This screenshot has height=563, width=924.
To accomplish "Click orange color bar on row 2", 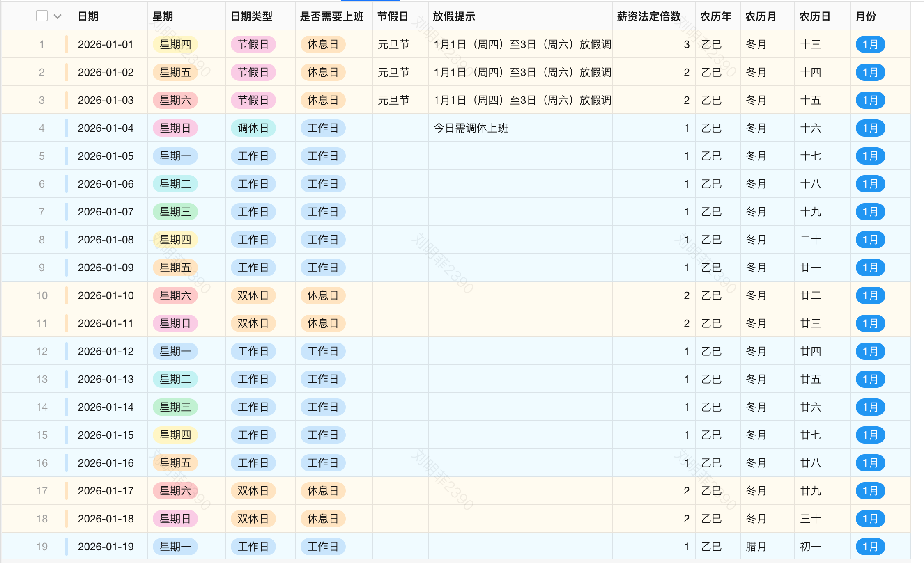I will click(x=66, y=72).
